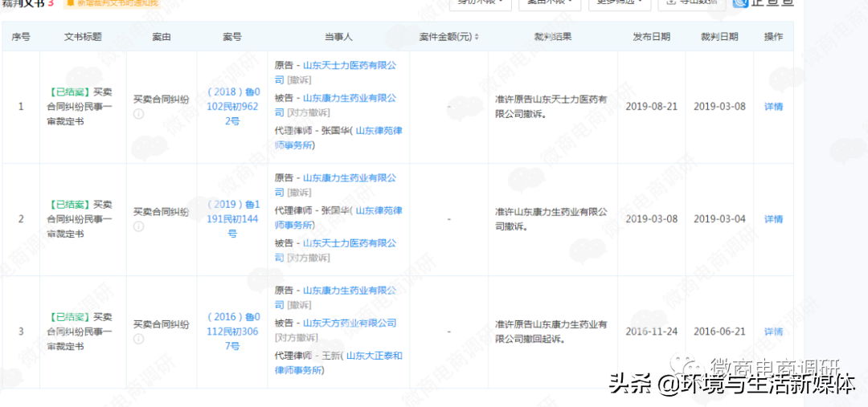
Task: Click info icon under 买卖合同纠纷 in row 1
Action: [x=138, y=115]
